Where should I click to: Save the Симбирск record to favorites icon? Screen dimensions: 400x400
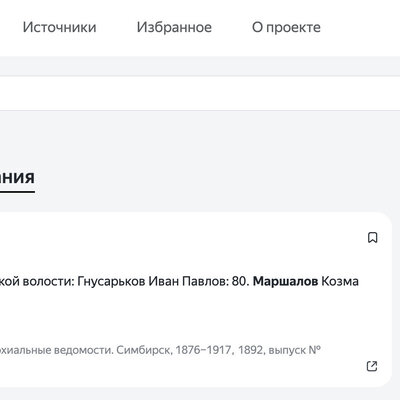373,238
